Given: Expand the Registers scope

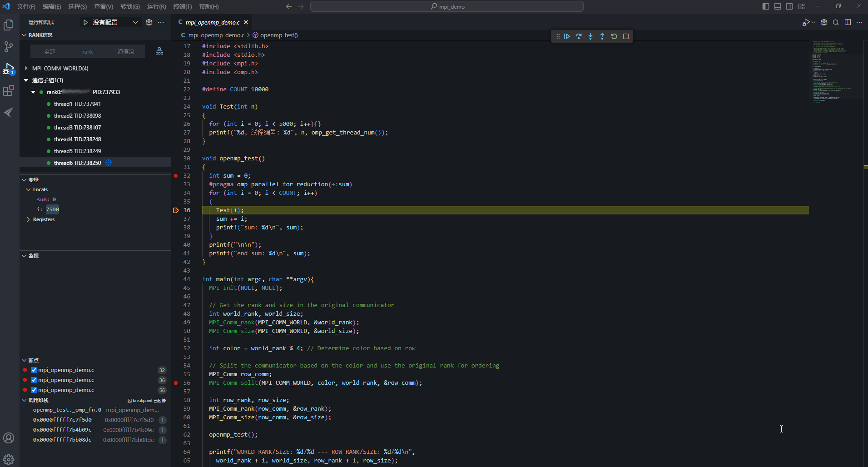Looking at the screenshot, I should point(28,219).
